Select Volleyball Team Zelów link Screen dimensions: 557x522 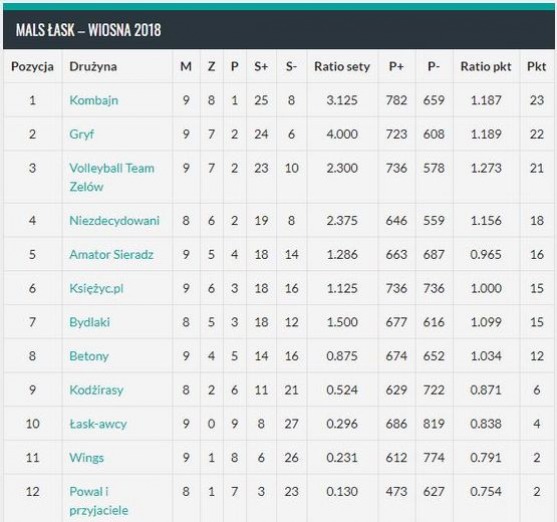coord(112,177)
